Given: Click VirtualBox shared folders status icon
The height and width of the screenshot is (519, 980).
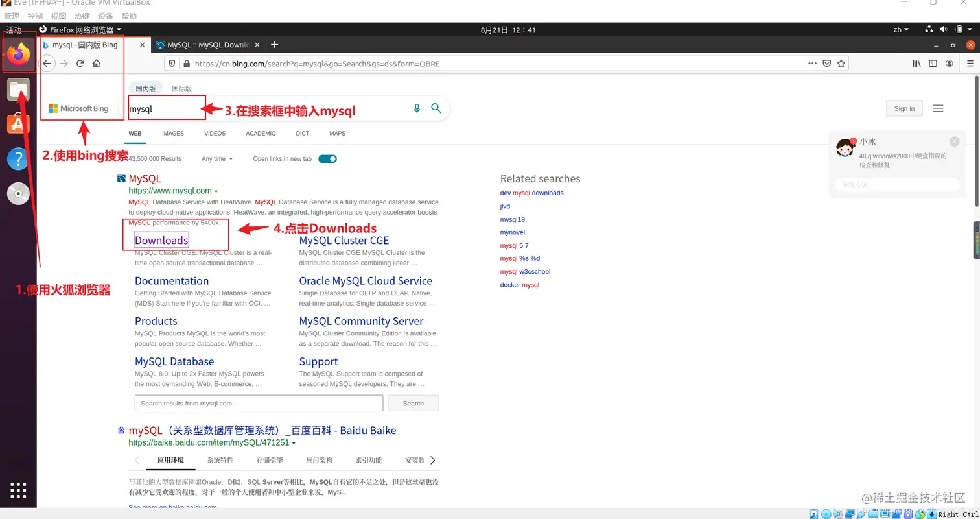Looking at the screenshot, I should [x=873, y=514].
